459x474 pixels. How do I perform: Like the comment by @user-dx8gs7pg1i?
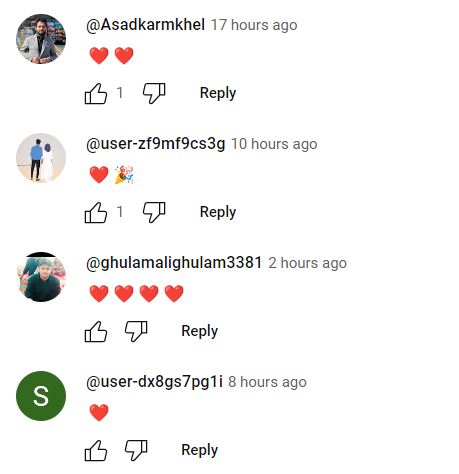(x=96, y=450)
